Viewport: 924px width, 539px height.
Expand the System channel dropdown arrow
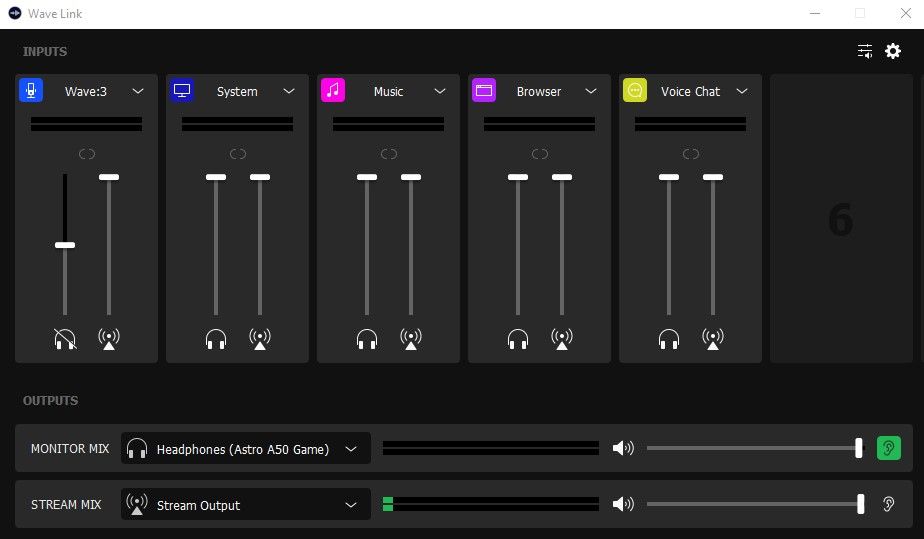click(289, 91)
